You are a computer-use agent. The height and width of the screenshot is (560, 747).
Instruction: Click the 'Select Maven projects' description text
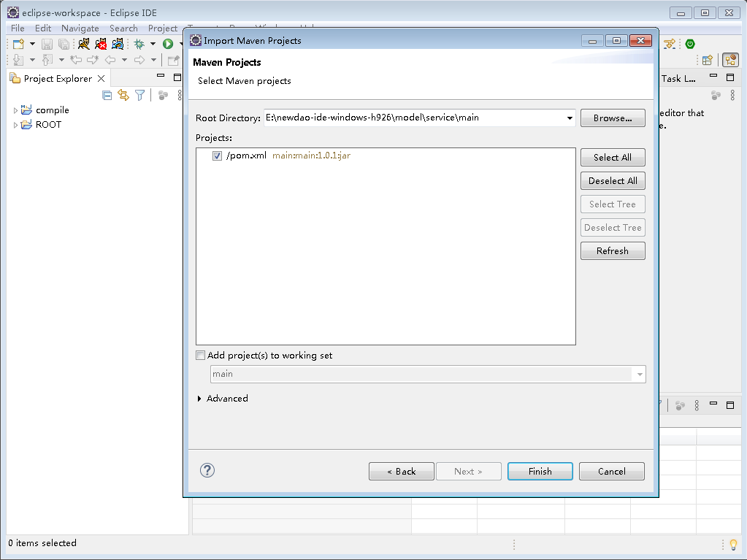click(245, 81)
